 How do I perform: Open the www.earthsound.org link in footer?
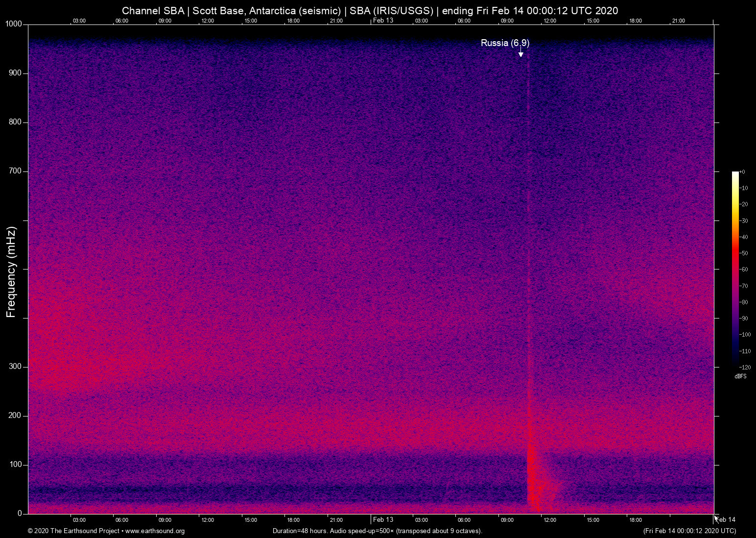[155, 531]
